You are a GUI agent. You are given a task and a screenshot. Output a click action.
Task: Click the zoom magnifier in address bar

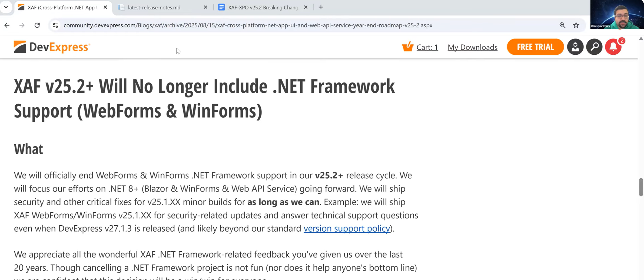562,25
